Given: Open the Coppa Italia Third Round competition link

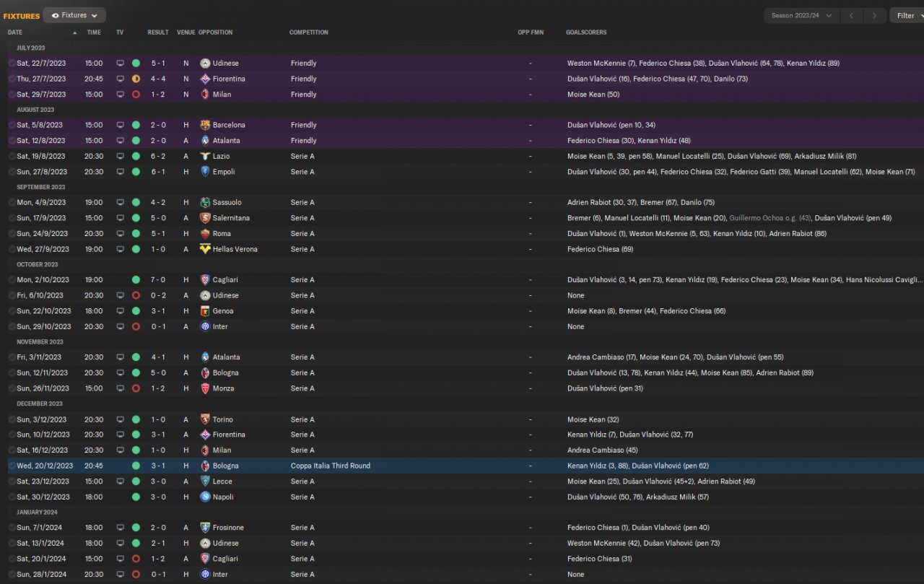Looking at the screenshot, I should click(331, 466).
